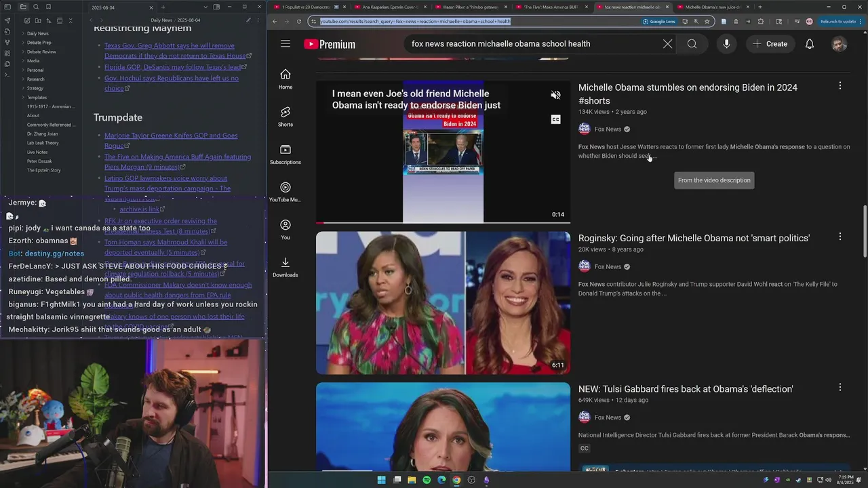Seek on the Biden preview progress bar
The image size is (868, 488).
coord(443,222)
